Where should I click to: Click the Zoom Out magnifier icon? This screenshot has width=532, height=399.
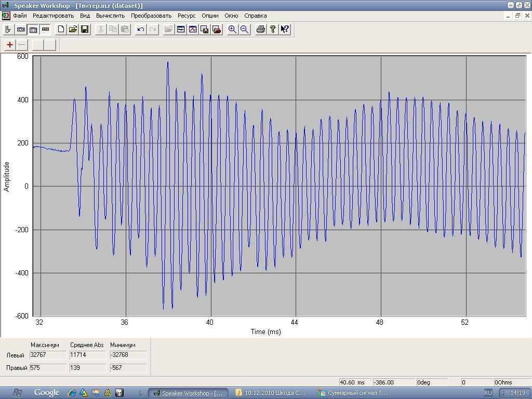(244, 30)
